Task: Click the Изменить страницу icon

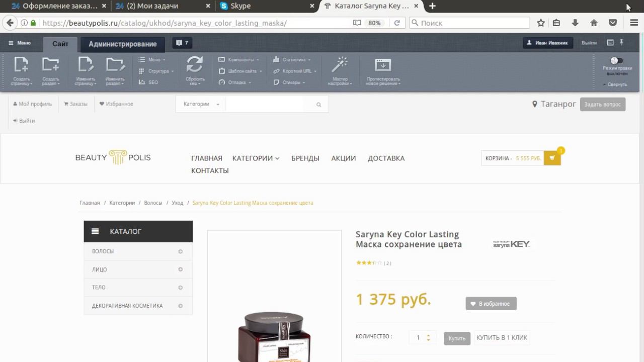Action: pos(85,65)
